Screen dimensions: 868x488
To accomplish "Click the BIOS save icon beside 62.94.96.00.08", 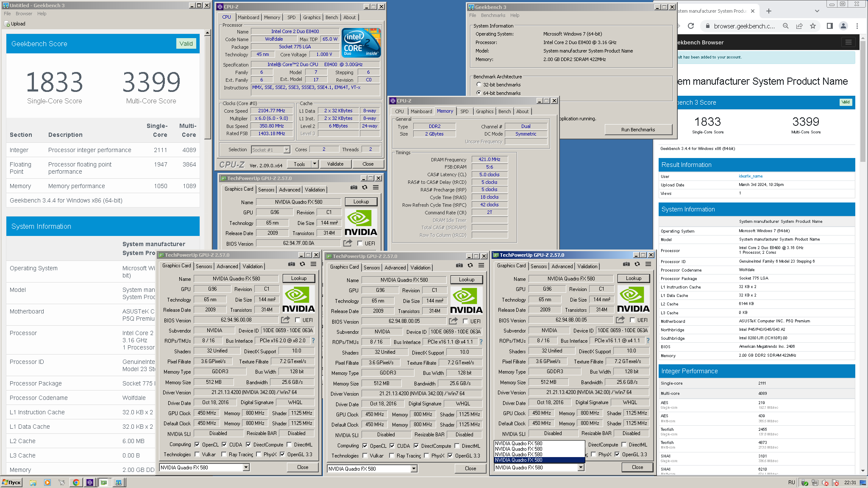I will [285, 320].
